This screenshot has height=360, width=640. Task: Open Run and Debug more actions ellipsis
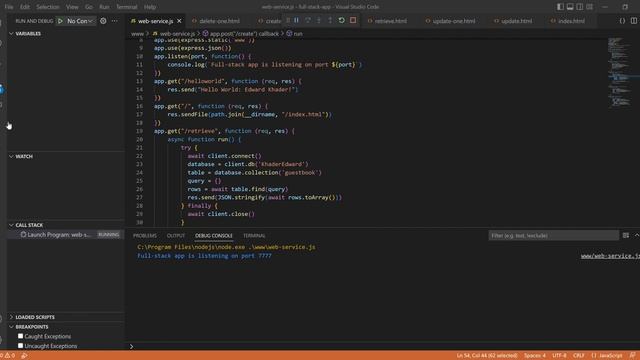[x=115, y=21]
